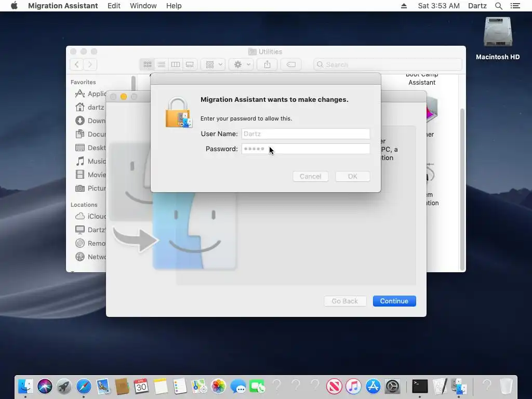Open Finder from the Dock
This screenshot has height=399, width=532.
pyautogui.click(x=25, y=386)
